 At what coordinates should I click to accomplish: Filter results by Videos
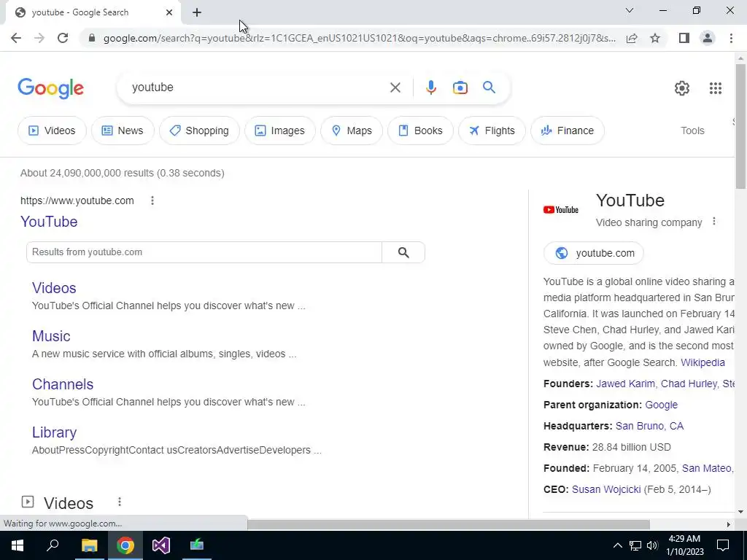tap(52, 131)
